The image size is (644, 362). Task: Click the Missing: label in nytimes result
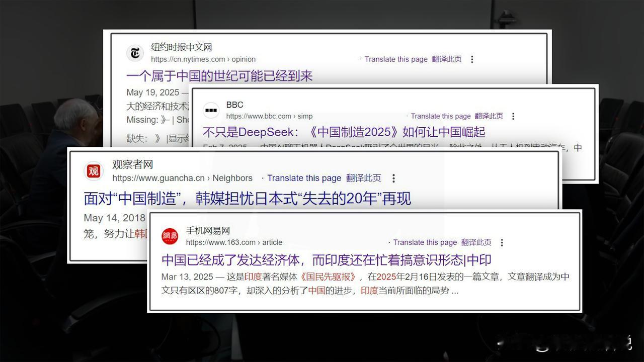pyautogui.click(x=142, y=120)
